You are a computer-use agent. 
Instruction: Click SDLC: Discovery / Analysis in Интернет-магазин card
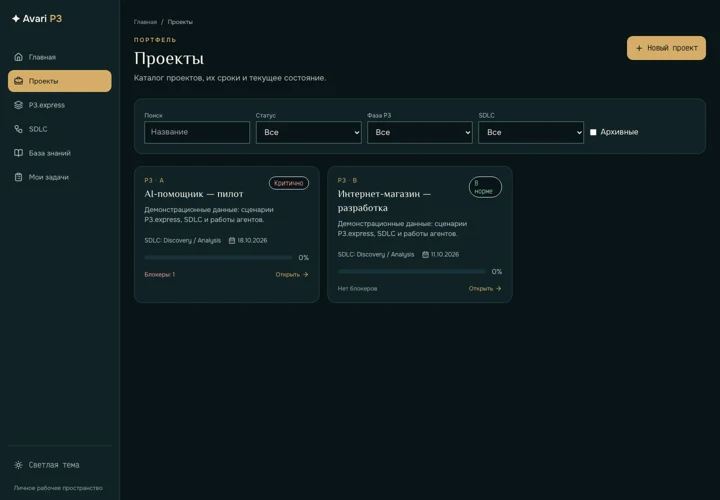(376, 254)
